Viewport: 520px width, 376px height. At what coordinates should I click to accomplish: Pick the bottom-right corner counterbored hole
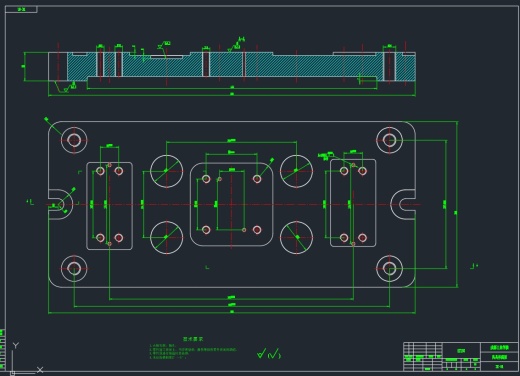coord(389,268)
